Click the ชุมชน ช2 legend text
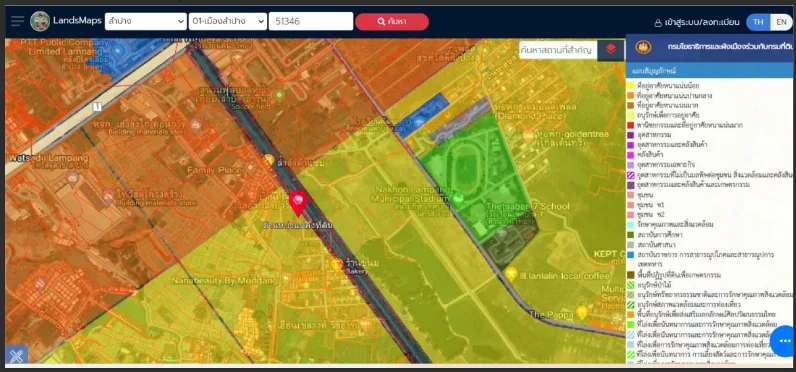The image size is (796, 372). 651,215
